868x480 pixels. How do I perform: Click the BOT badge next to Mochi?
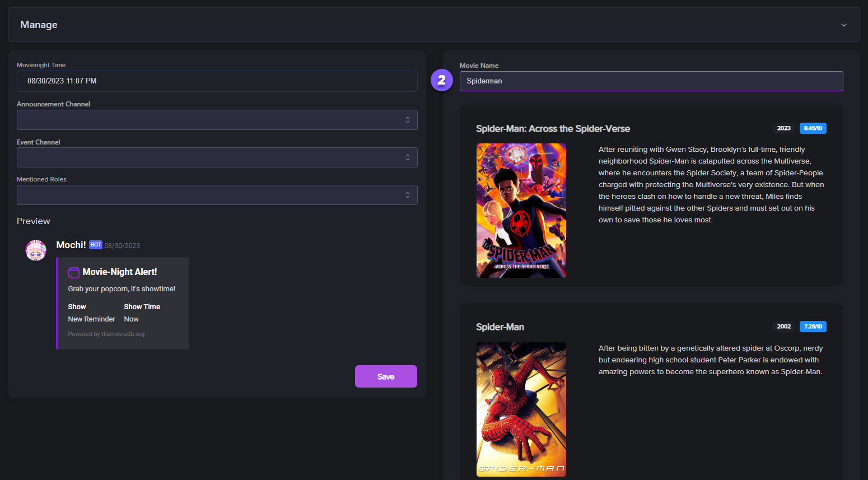tap(96, 245)
